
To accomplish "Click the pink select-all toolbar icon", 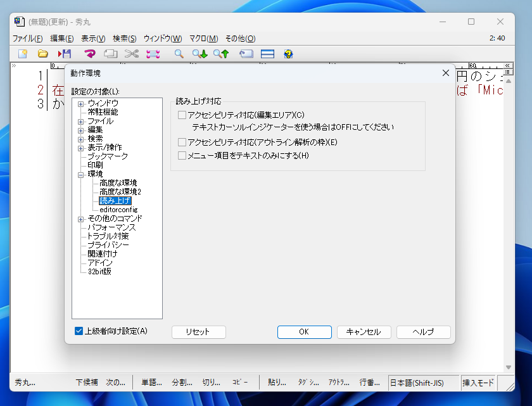I will point(153,54).
